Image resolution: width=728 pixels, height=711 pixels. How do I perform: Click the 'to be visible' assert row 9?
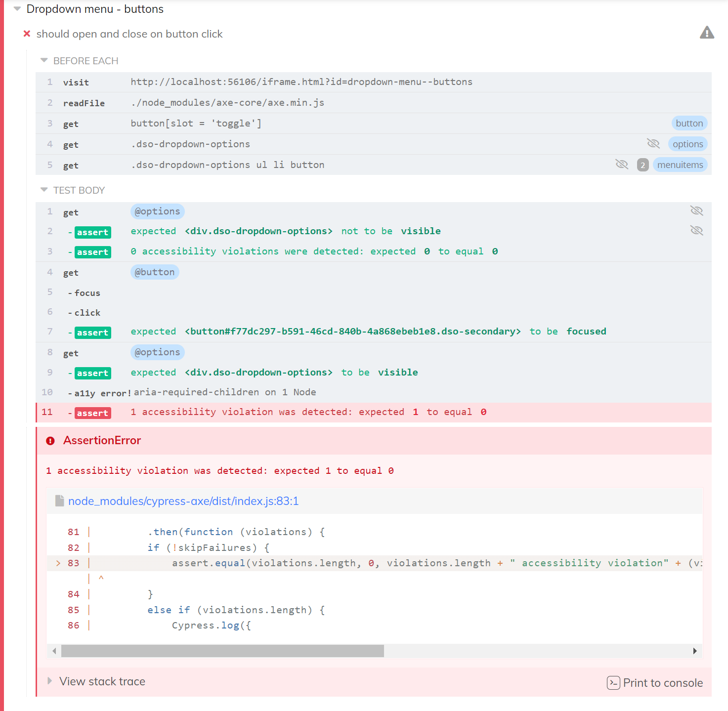[x=374, y=373]
